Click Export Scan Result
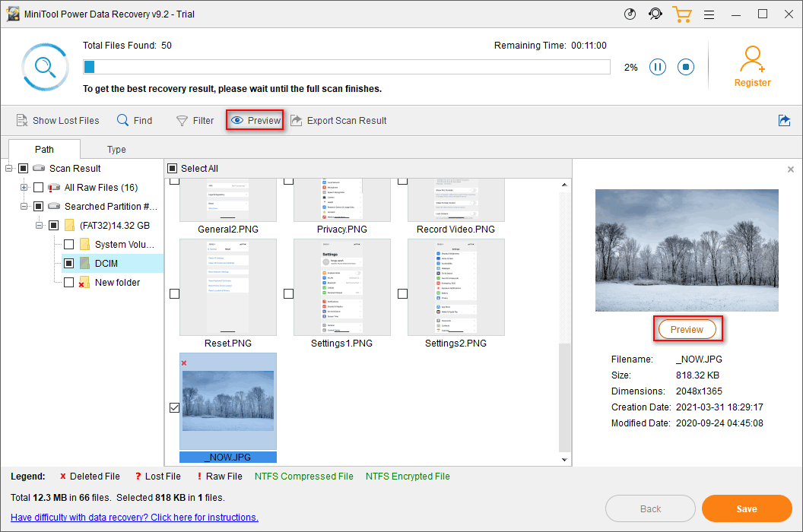Image resolution: width=803 pixels, height=532 pixels. [338, 120]
